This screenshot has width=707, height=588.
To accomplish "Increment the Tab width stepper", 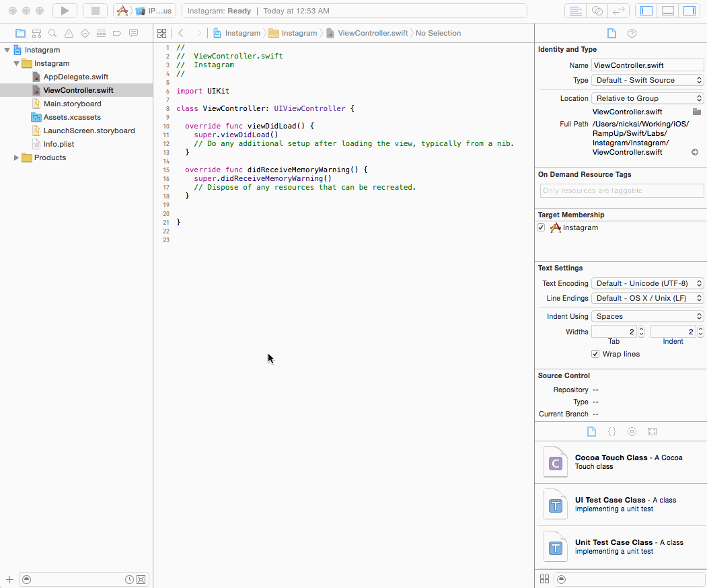I will (x=640, y=328).
